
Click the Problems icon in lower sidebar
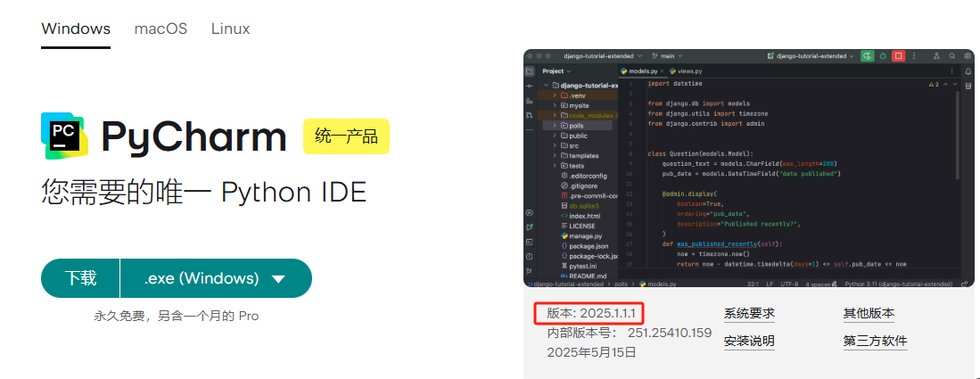pos(530,257)
